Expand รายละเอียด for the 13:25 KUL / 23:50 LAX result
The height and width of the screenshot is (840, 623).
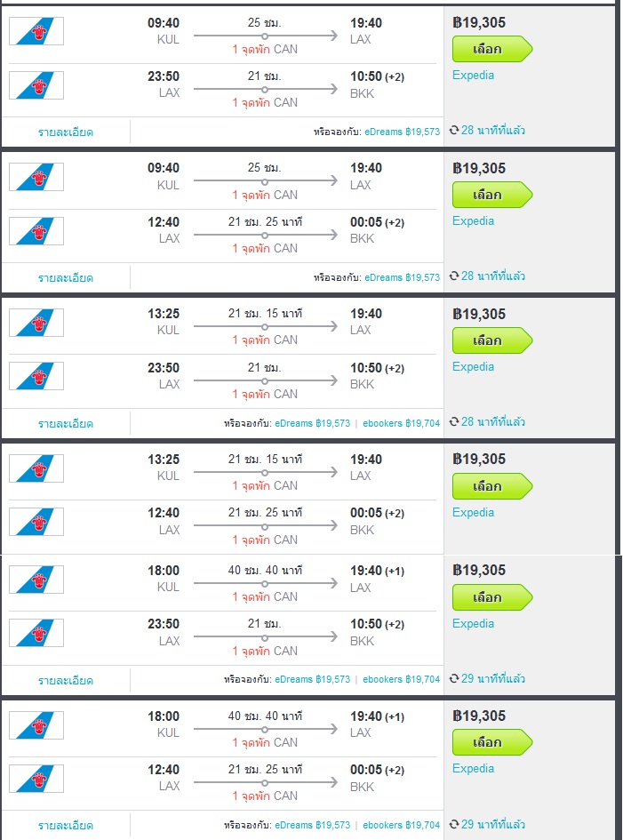(66, 423)
